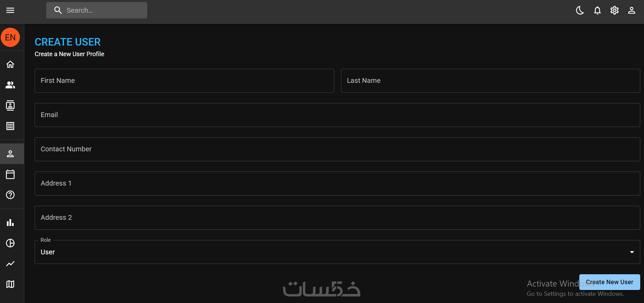This screenshot has width=644, height=303.
Task: Open Line Chart sidebar item
Action: 10,264
